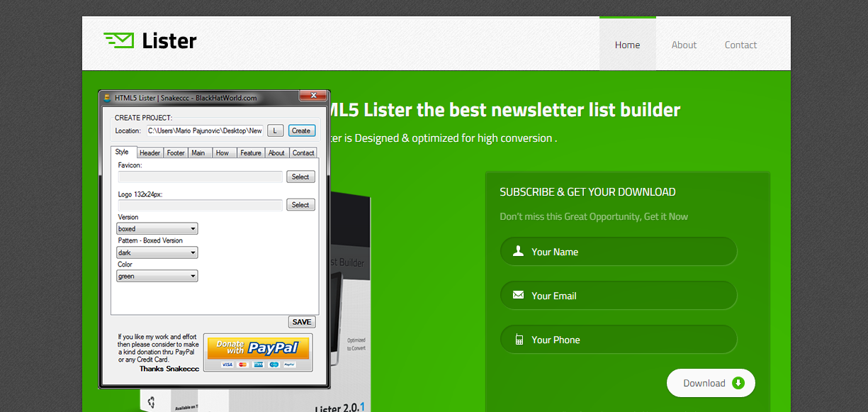The image size is (868, 412).
Task: Click Home in the website navigation
Action: (x=628, y=45)
